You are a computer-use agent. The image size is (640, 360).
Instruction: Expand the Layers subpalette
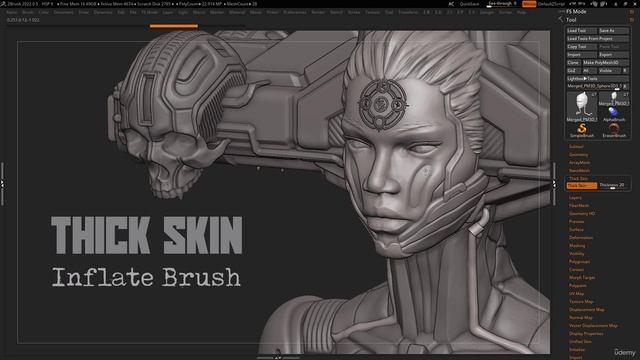(x=575, y=198)
